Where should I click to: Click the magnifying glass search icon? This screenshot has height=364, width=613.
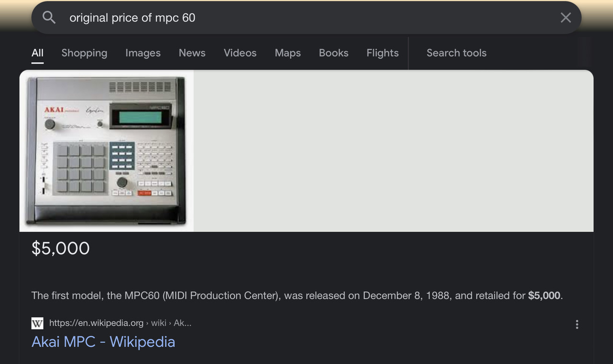click(49, 18)
